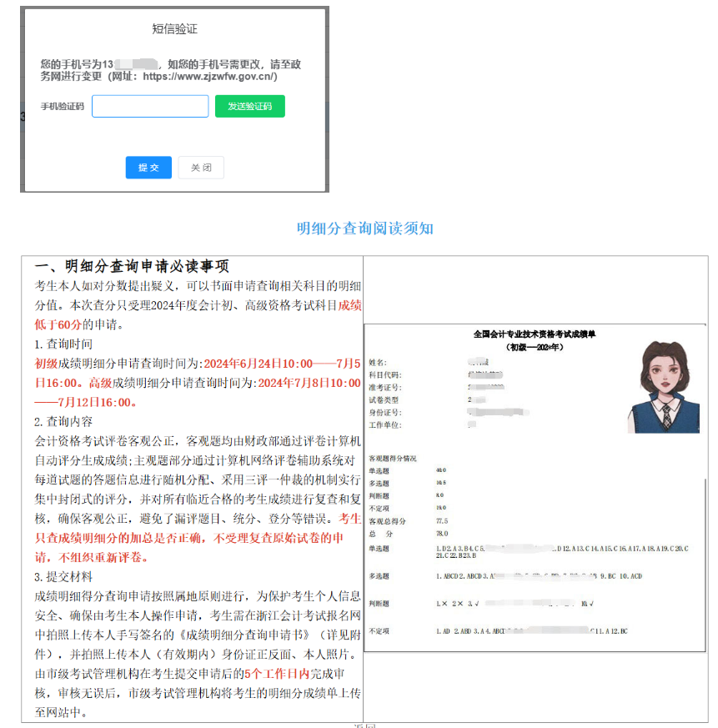
Task: Click the 准考证号 label on score sheet
Action: [x=385, y=388]
